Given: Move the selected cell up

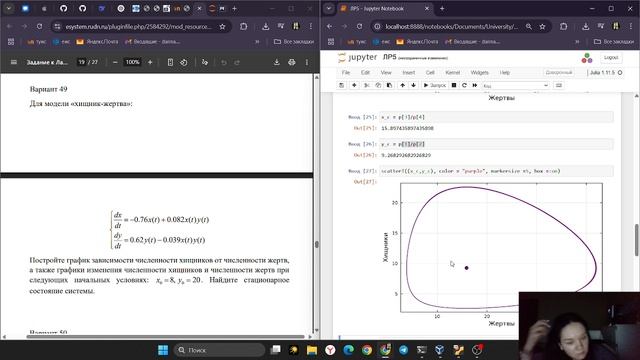Looking at the screenshot, I should pos(402,85).
